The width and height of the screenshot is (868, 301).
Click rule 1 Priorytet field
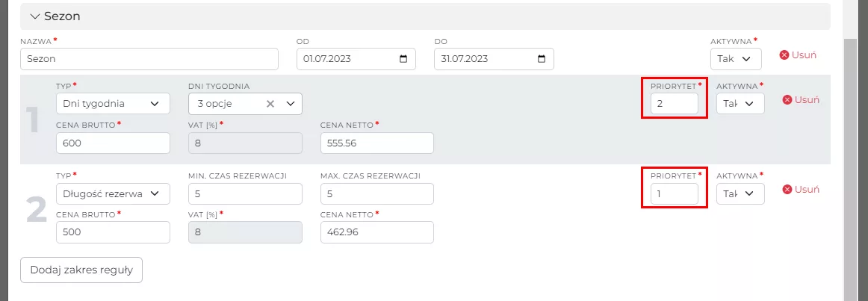(674, 104)
